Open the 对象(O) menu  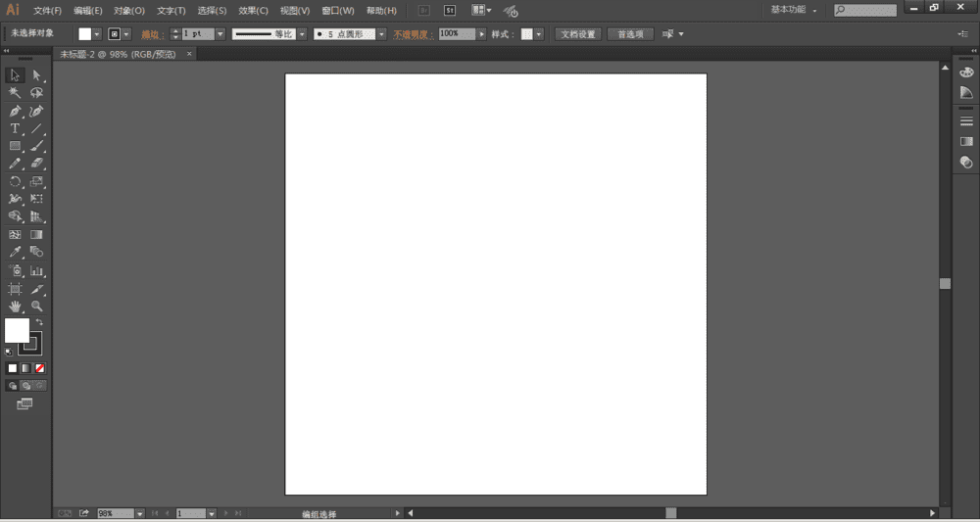coord(129,11)
